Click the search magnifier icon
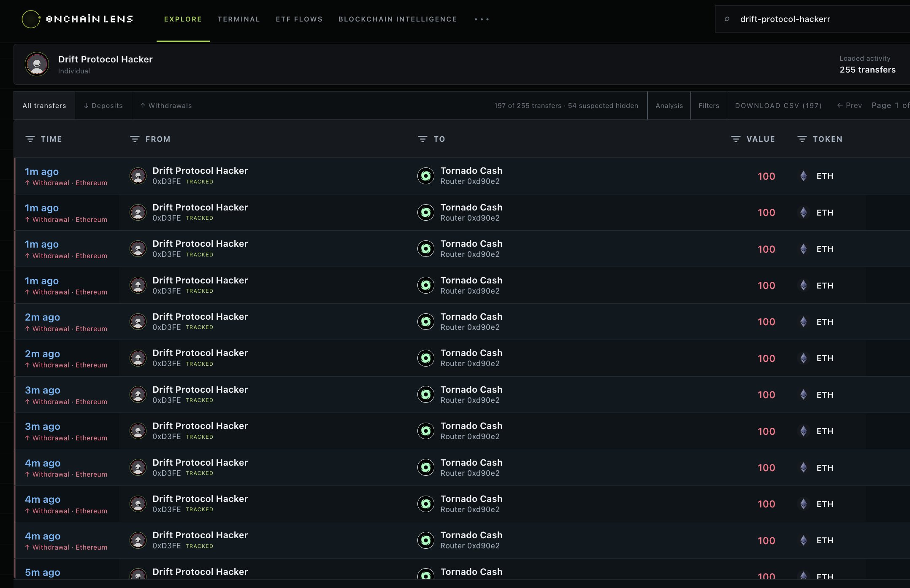The height and width of the screenshot is (588, 910). (727, 19)
